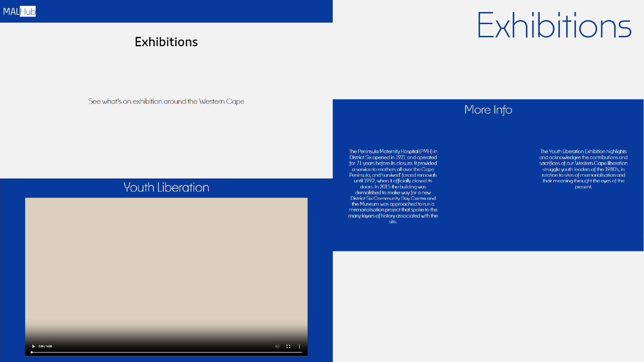This screenshot has width=644, height=362.
Task: Click 'See what's on exhibition around the Western Cape'
Action: click(166, 101)
